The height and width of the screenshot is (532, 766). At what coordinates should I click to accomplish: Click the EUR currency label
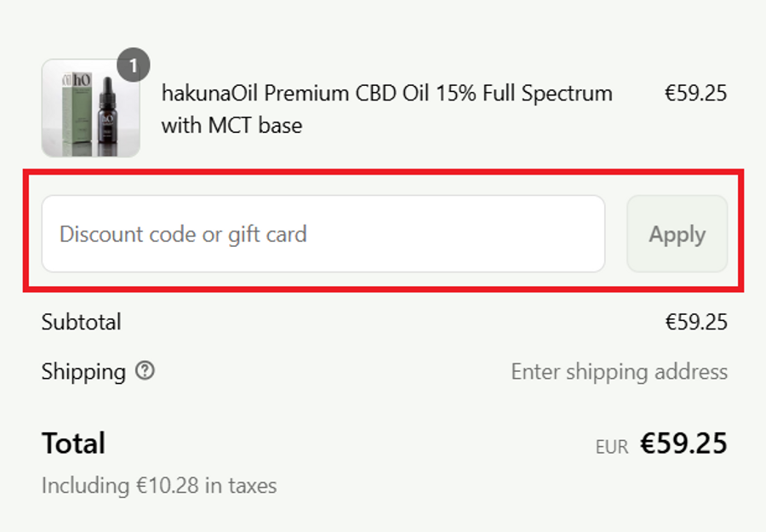coord(612,447)
